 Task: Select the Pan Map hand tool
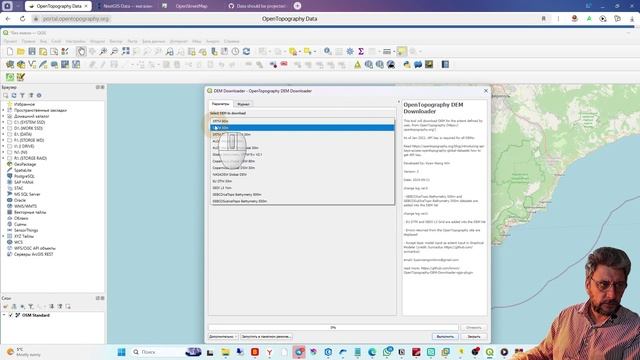pyautogui.click(x=81, y=51)
